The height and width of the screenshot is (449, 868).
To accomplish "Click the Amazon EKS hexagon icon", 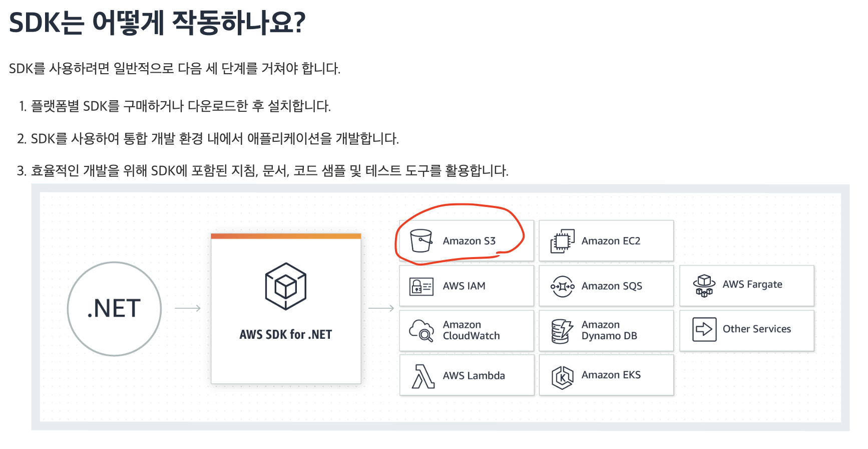I will [562, 377].
